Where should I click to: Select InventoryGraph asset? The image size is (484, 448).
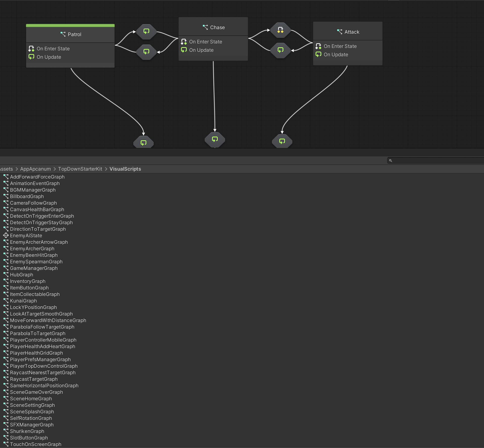(x=28, y=281)
